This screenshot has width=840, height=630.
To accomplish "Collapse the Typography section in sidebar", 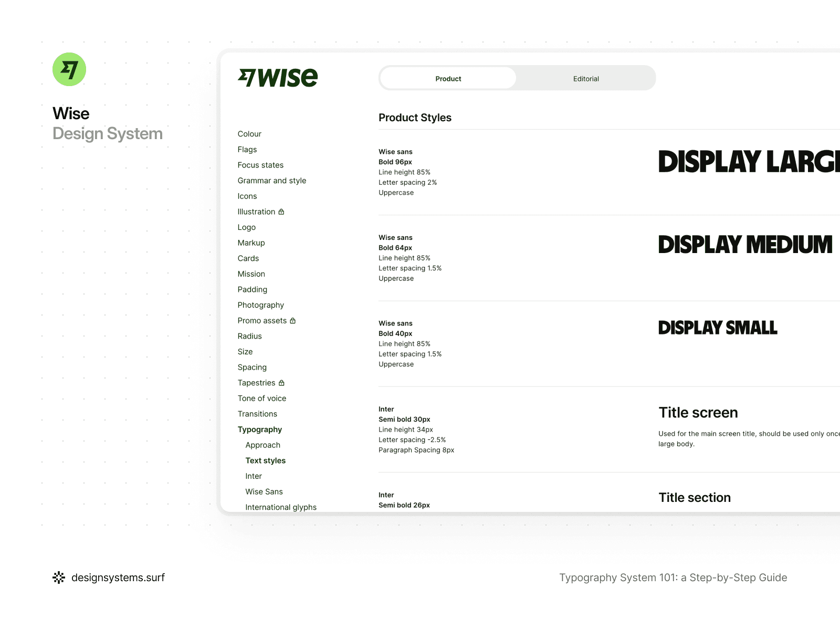I will pos(260,429).
